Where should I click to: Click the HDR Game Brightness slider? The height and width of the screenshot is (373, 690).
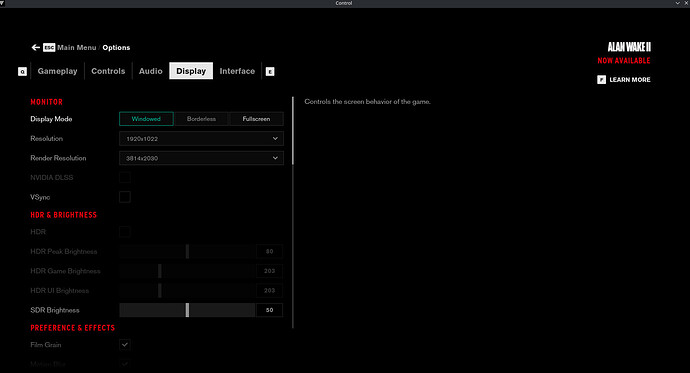click(187, 271)
